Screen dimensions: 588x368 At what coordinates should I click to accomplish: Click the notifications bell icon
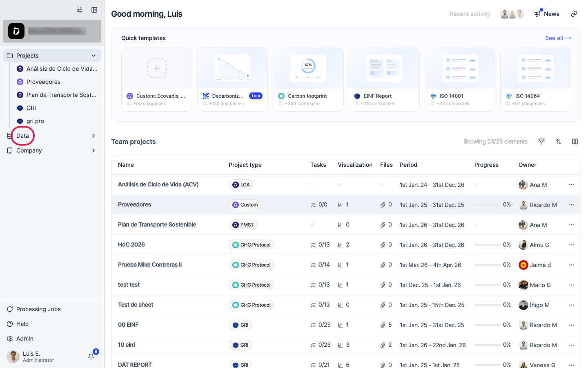(x=91, y=357)
